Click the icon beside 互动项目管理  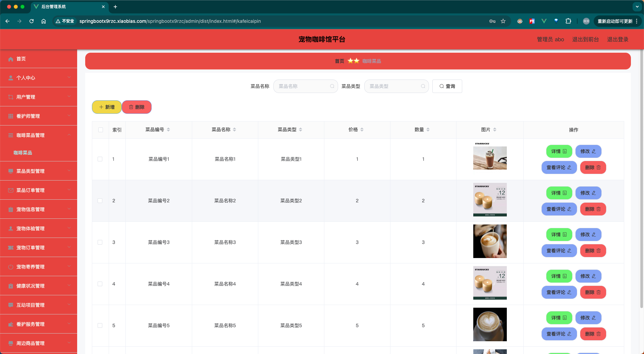coord(11,305)
